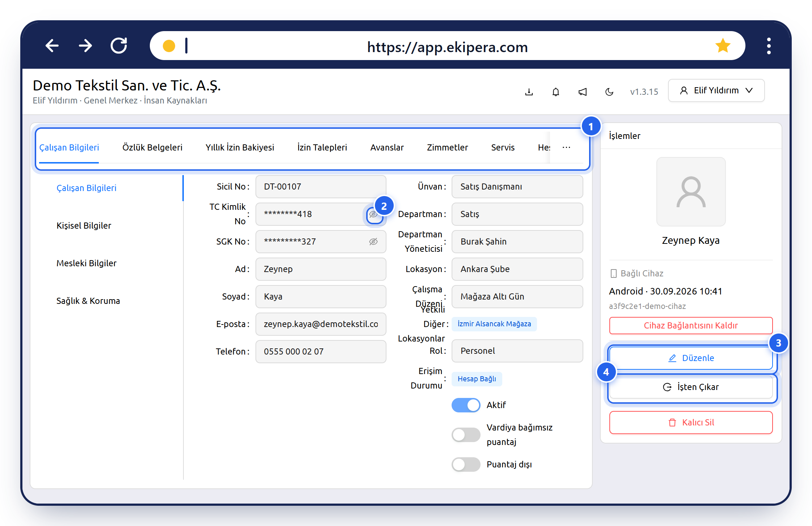Open Sağlık & Koruma side menu item

[x=88, y=301]
